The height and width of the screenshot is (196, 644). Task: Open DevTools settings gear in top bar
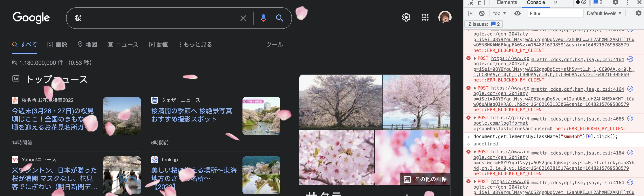coord(615,2)
